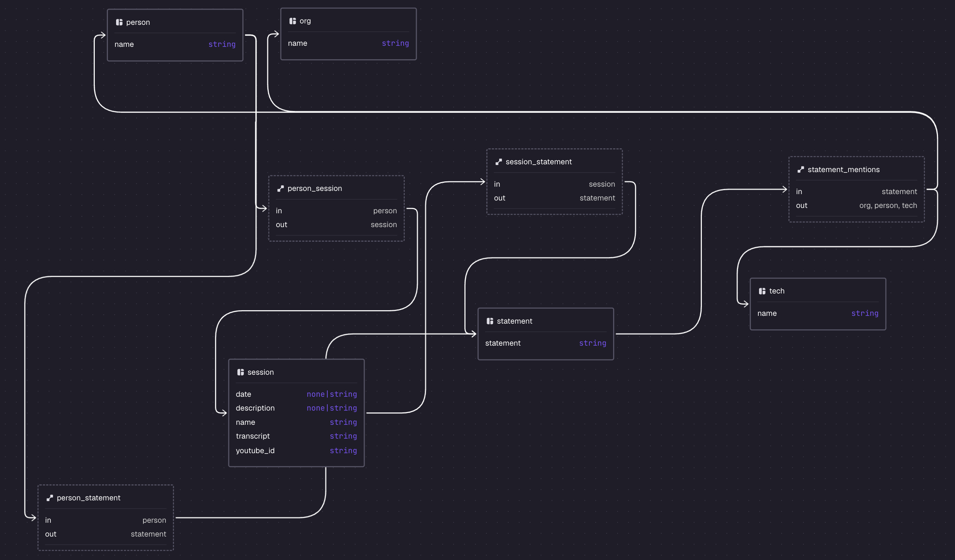The height and width of the screenshot is (560, 955).
Task: Click 'statement' value in session_statement out row
Action: click(x=597, y=198)
